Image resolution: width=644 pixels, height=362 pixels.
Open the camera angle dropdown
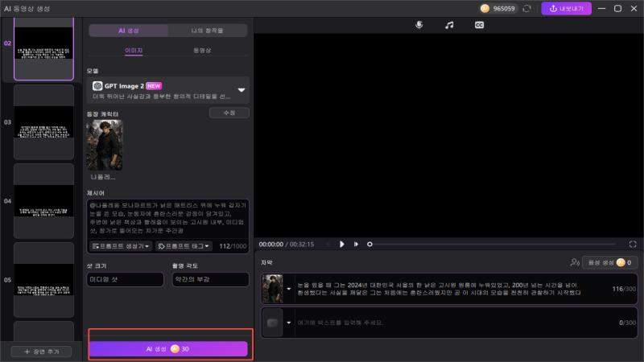[210, 279]
